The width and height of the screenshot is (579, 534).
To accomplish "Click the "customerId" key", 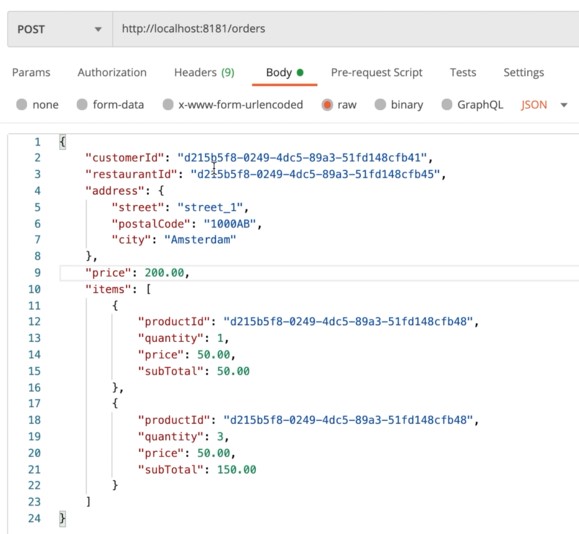I will 125,158.
